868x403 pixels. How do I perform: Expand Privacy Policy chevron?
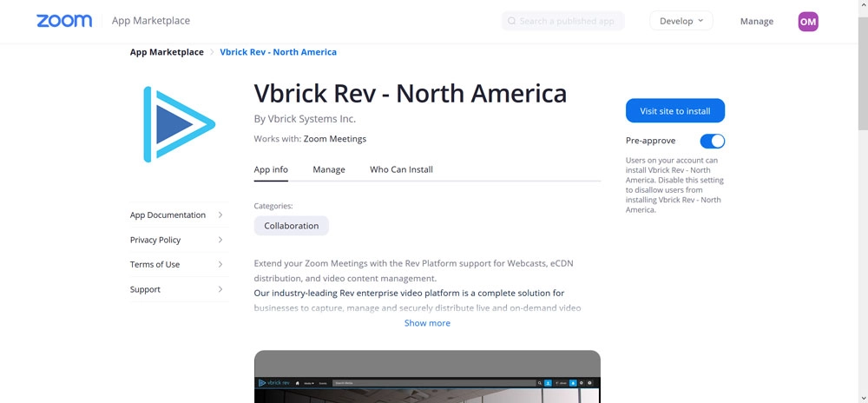point(220,240)
